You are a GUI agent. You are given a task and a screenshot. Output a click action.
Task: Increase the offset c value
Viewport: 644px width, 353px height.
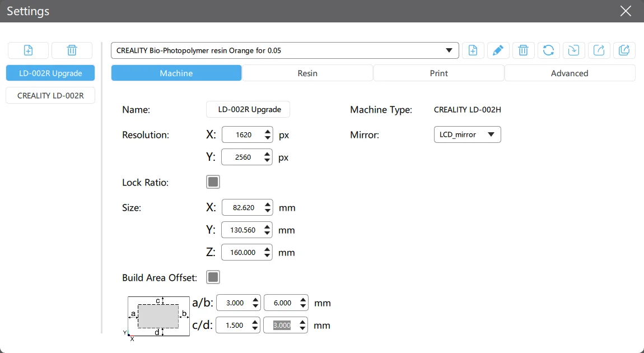(255, 322)
